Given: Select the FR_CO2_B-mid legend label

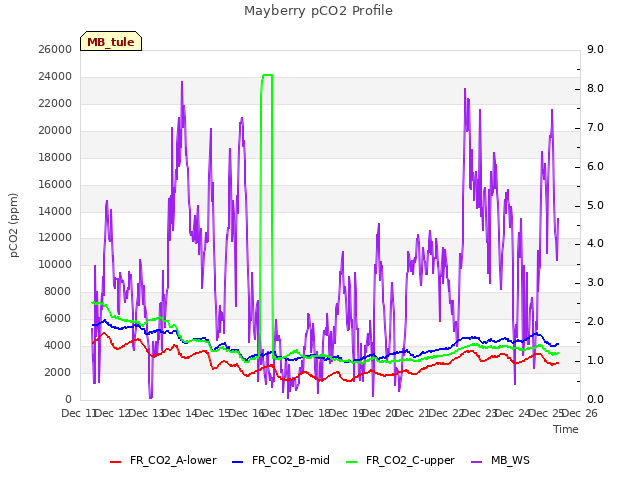Looking at the screenshot, I should pos(291,460).
